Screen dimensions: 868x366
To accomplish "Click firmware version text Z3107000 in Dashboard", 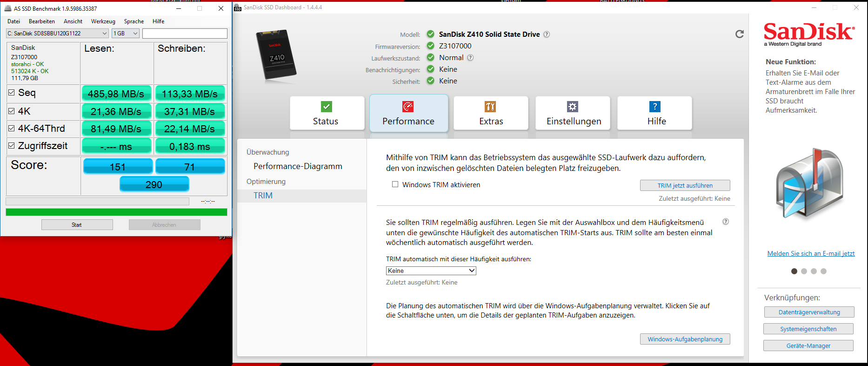I will click(x=455, y=46).
